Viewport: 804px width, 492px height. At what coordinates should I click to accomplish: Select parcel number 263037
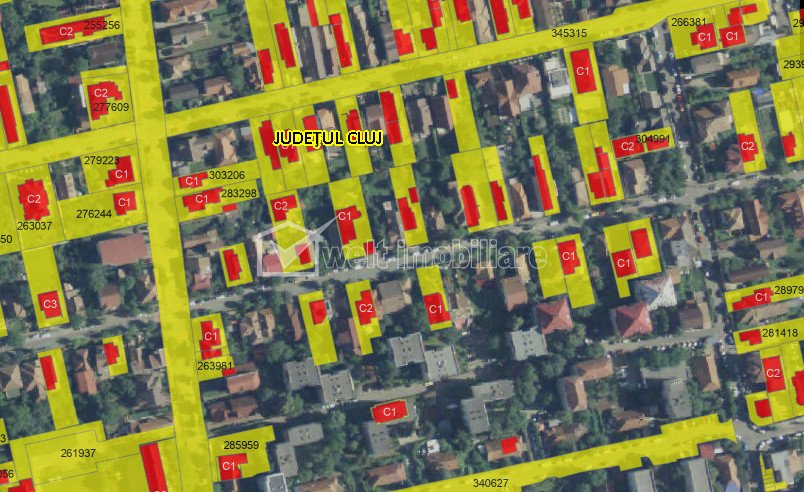(34, 226)
